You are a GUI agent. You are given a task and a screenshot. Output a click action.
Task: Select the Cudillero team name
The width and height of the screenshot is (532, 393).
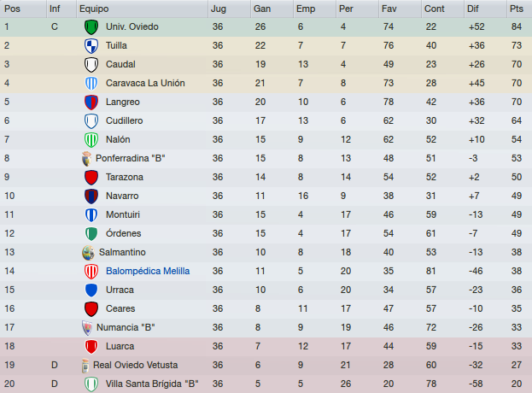(x=124, y=120)
